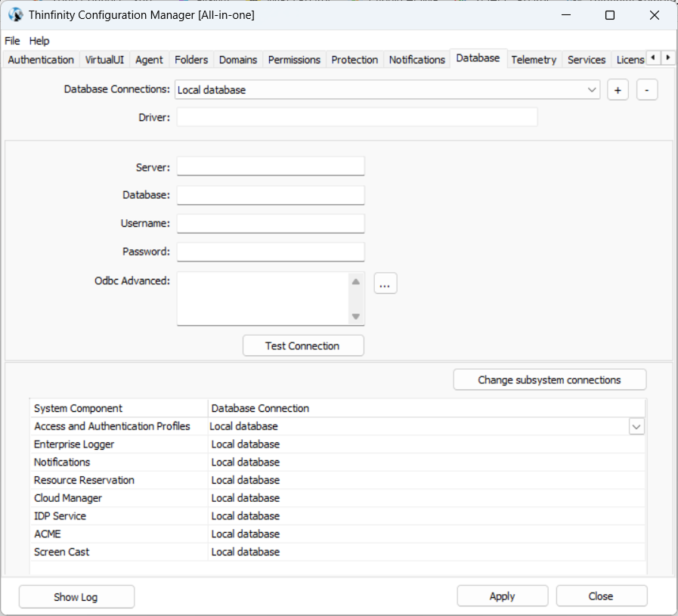Add a new database connection with plus button
678x616 pixels.
pyautogui.click(x=618, y=90)
